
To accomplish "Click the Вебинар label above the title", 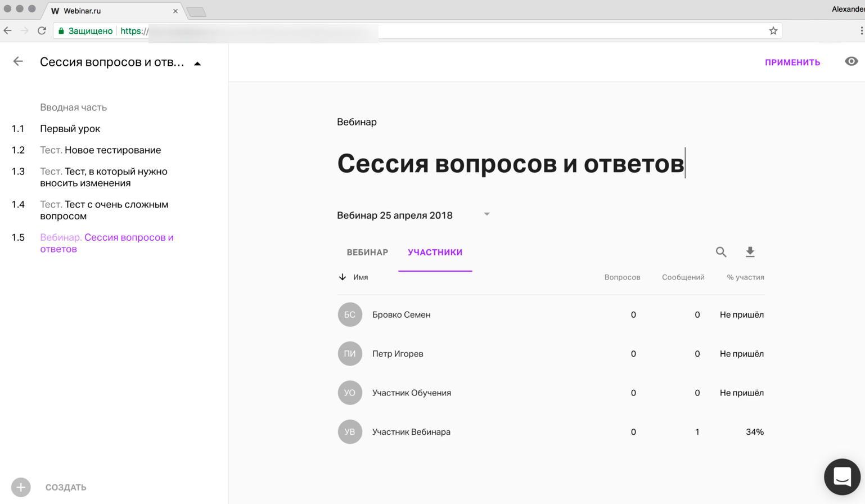I will click(357, 122).
